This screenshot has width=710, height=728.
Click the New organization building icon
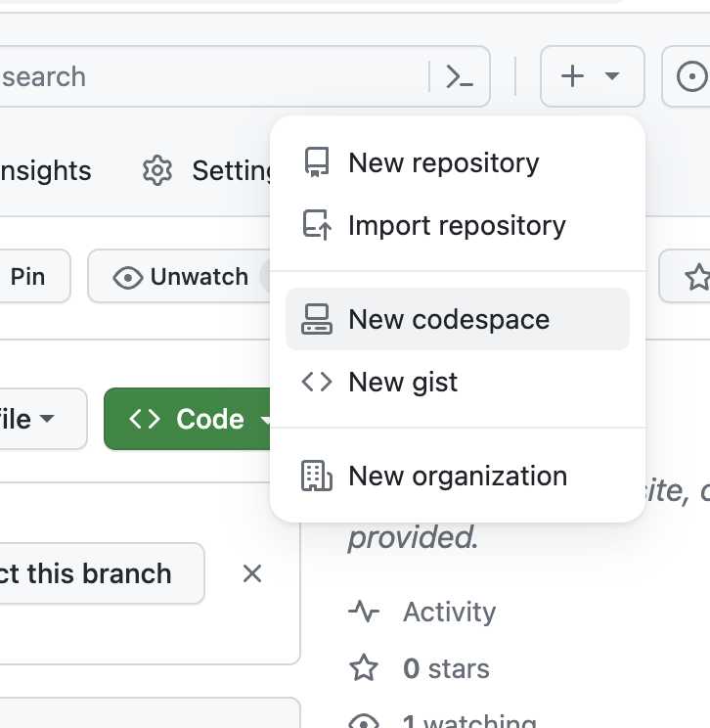(317, 477)
